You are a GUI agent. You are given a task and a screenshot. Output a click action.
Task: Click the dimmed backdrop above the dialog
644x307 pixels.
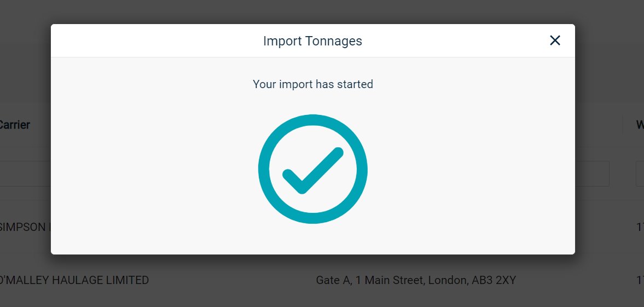313,11
